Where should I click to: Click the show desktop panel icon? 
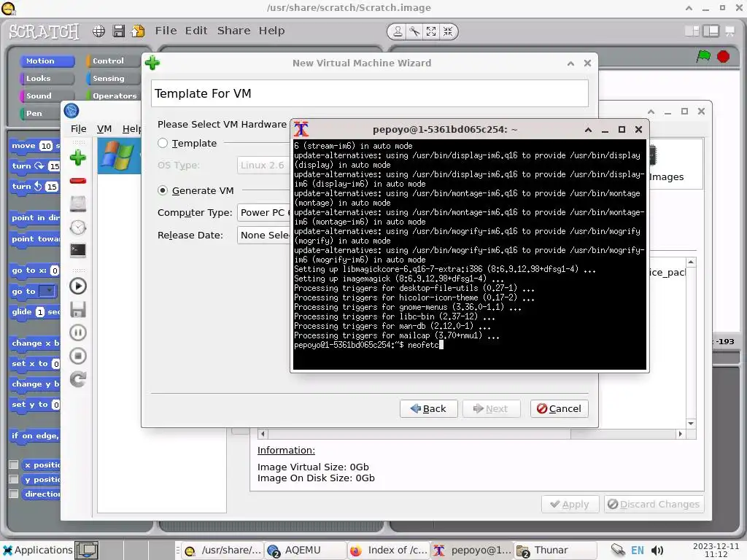tap(87, 550)
